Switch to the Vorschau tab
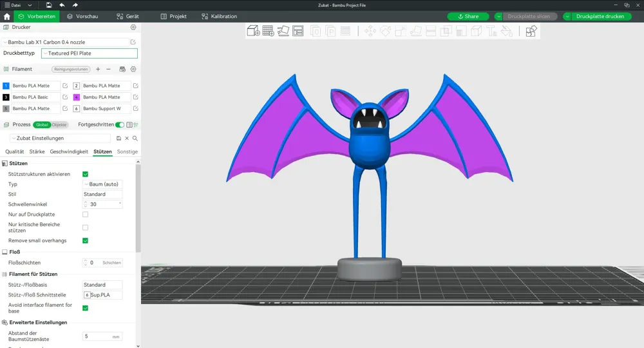Screen dimensions: 644x348 (82, 17)
